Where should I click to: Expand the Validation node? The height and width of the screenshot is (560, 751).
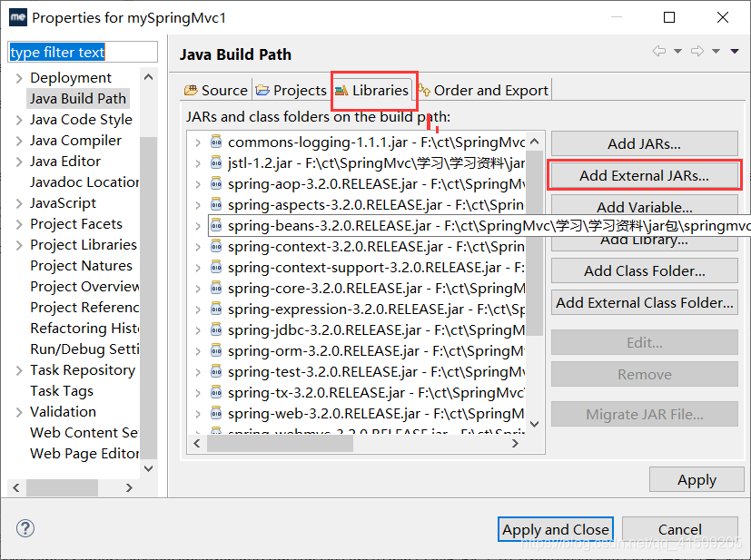pos(19,412)
